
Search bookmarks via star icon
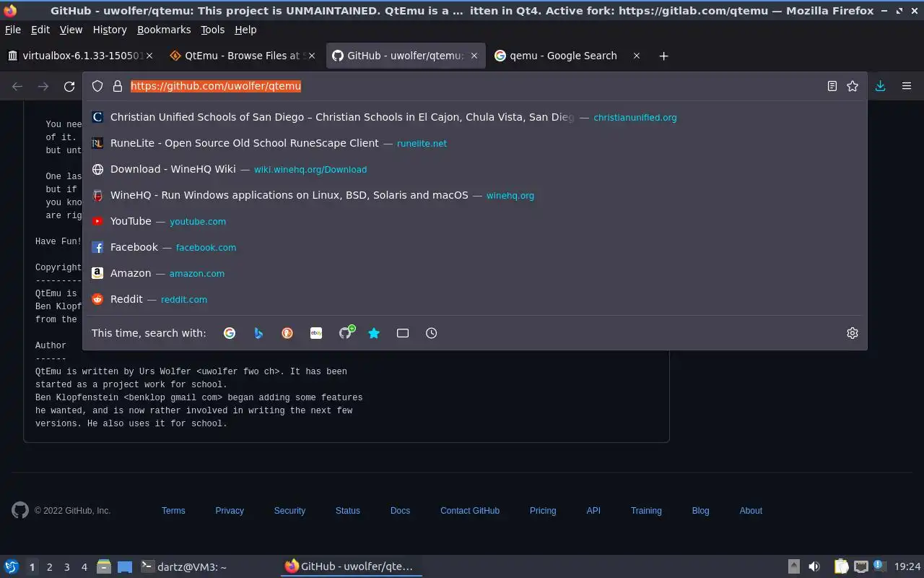(x=374, y=333)
